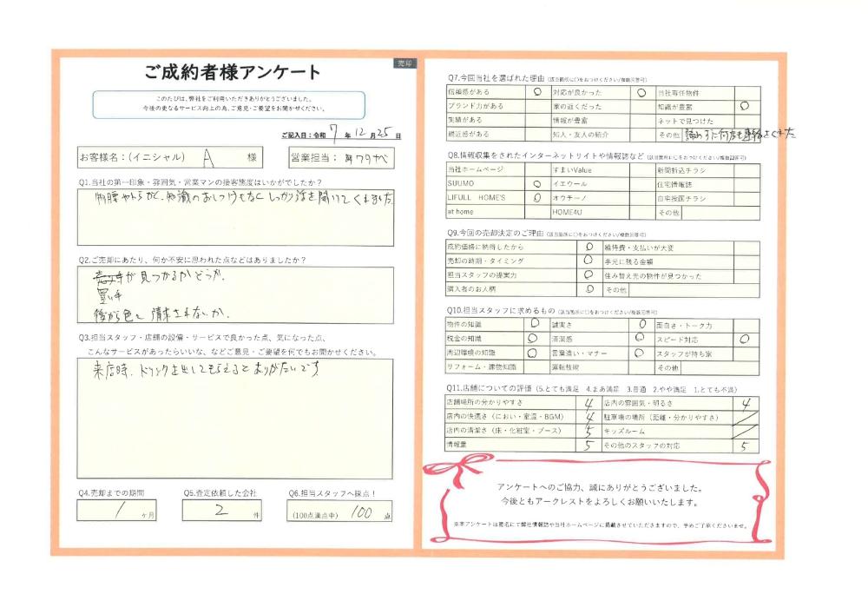Focus the Q2 concerns answer box
The image size is (868, 614).
point(234,295)
